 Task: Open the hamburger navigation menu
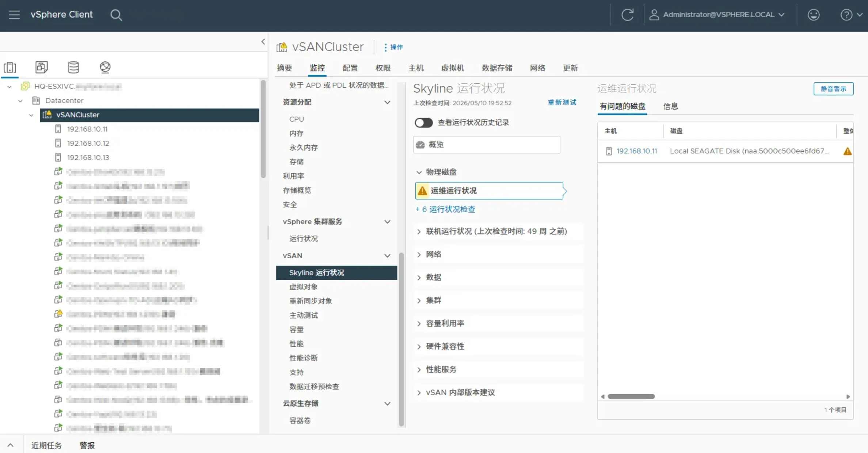[x=14, y=15]
